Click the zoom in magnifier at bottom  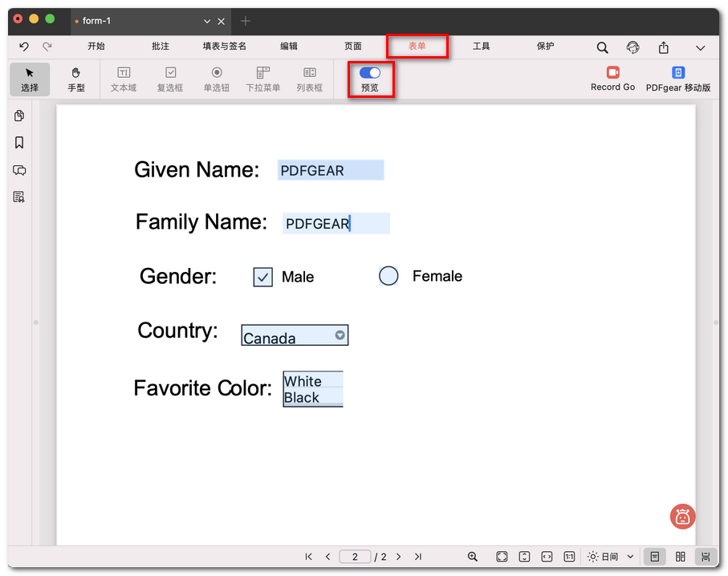click(x=473, y=557)
